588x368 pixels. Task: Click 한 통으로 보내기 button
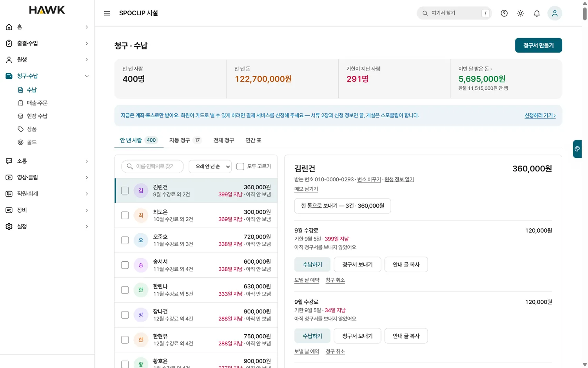coord(343,206)
